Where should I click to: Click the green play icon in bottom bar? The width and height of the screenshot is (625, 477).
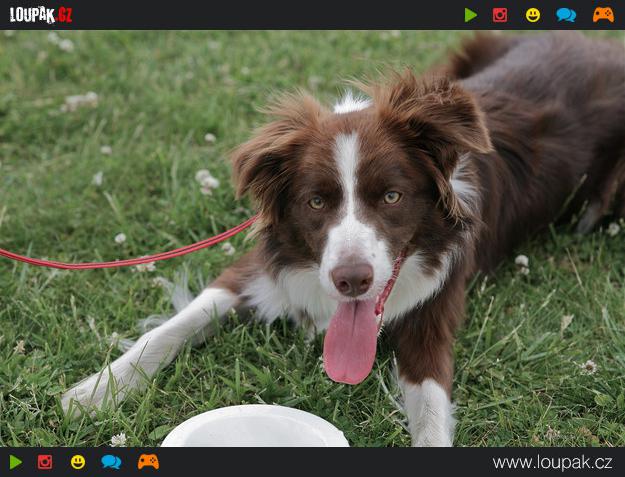tap(16, 462)
